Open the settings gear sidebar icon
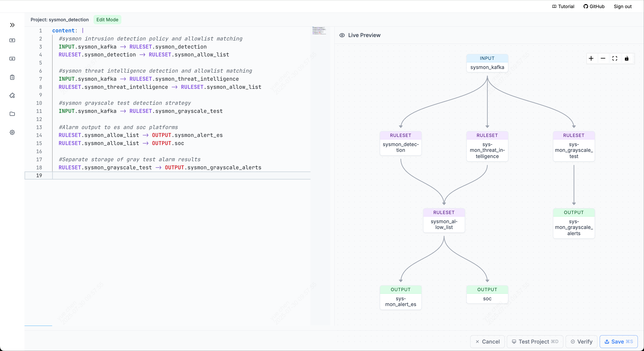 tap(12, 132)
